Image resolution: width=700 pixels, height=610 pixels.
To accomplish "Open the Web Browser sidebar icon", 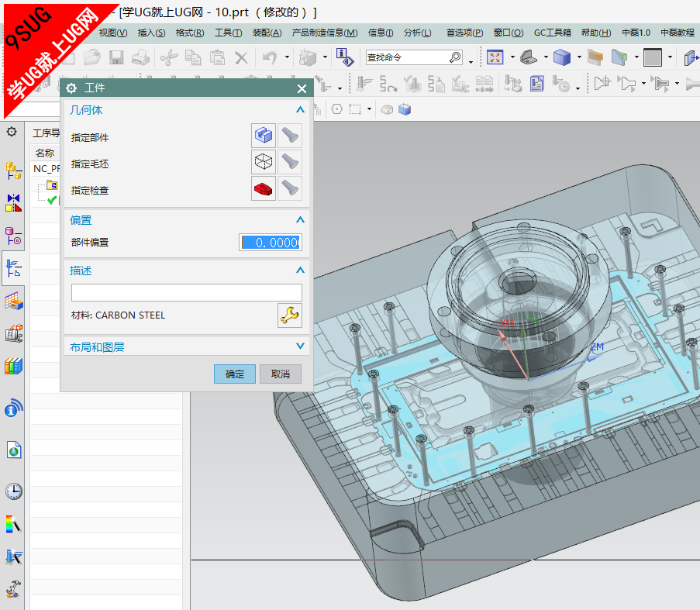I will [13, 450].
